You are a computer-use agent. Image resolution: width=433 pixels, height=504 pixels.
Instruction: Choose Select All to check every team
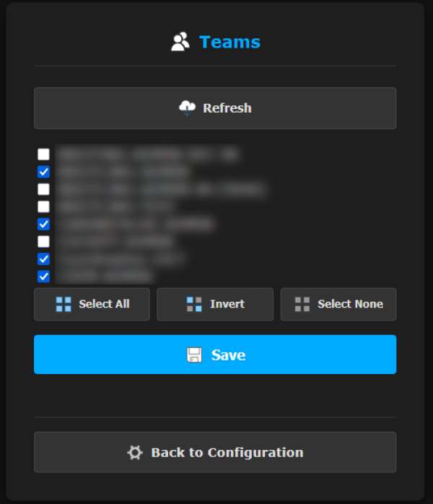pos(92,304)
